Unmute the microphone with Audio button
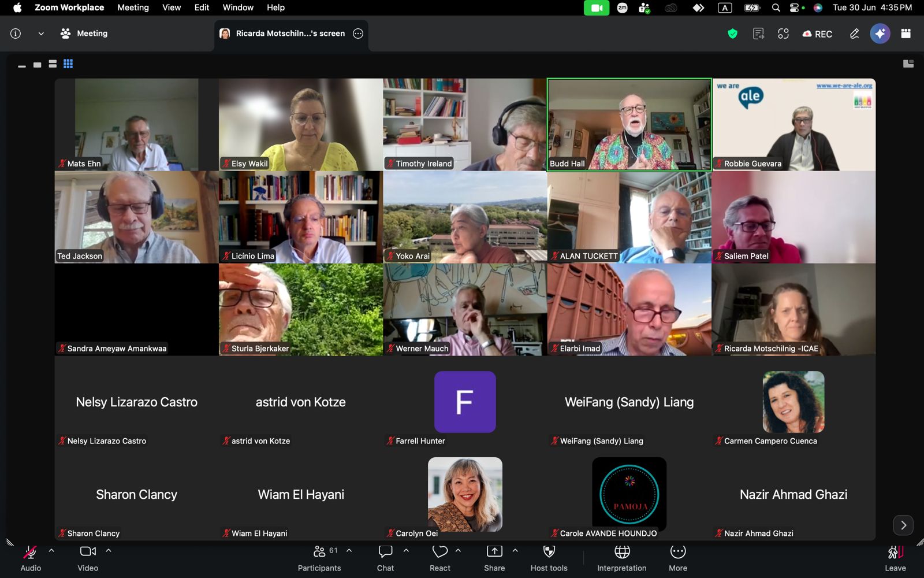 point(31,558)
